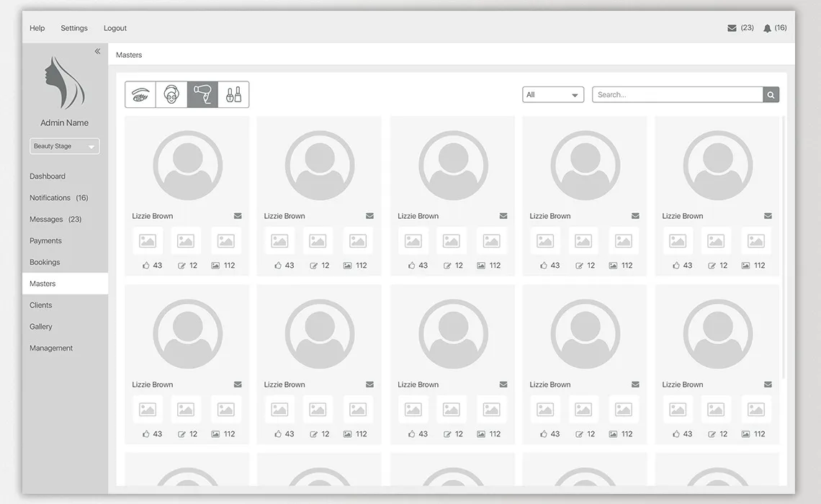821x504 pixels.
Task: Collapse the sidebar with the double chevron
Action: tap(97, 51)
